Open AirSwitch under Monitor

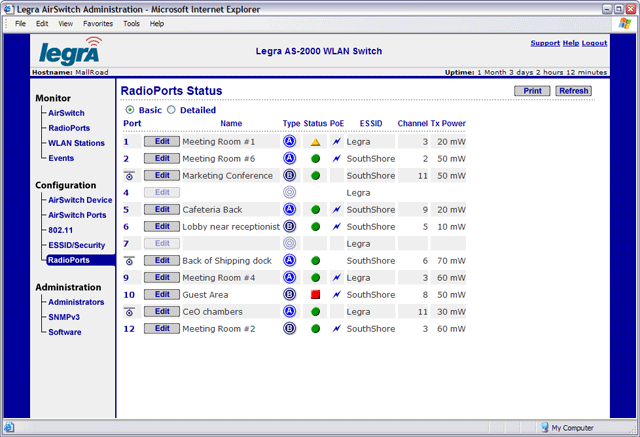click(66, 113)
